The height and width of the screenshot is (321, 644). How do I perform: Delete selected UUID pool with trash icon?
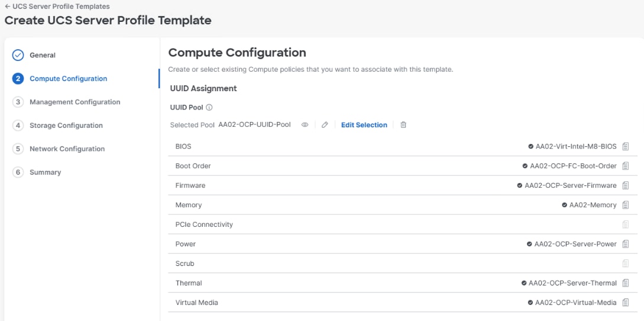point(403,125)
